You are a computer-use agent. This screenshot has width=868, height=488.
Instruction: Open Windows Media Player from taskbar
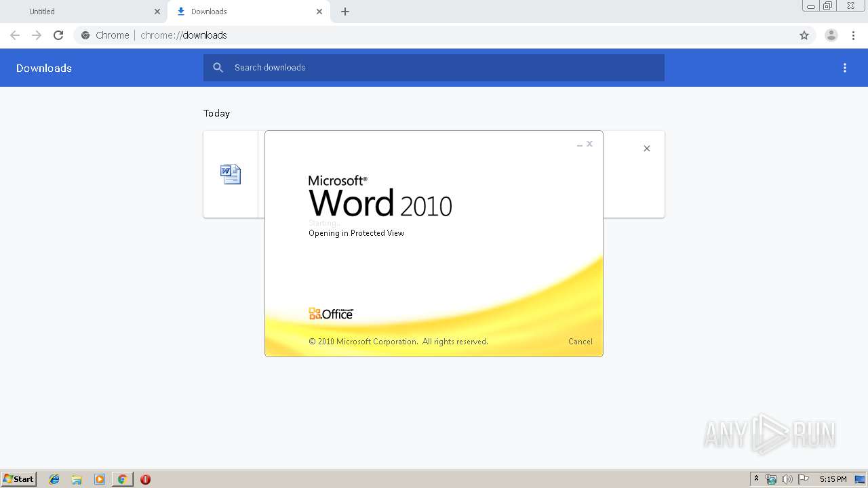click(100, 479)
